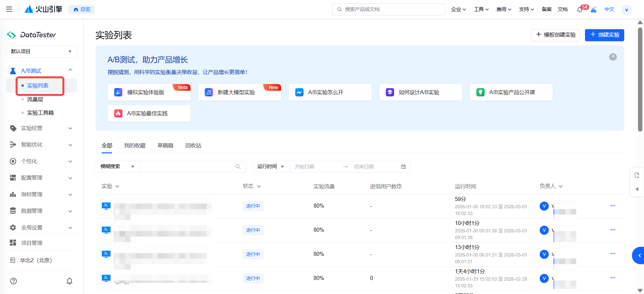Collapse the A/B测试 sidebar section
This screenshot has height=294, width=644.
[70, 70]
